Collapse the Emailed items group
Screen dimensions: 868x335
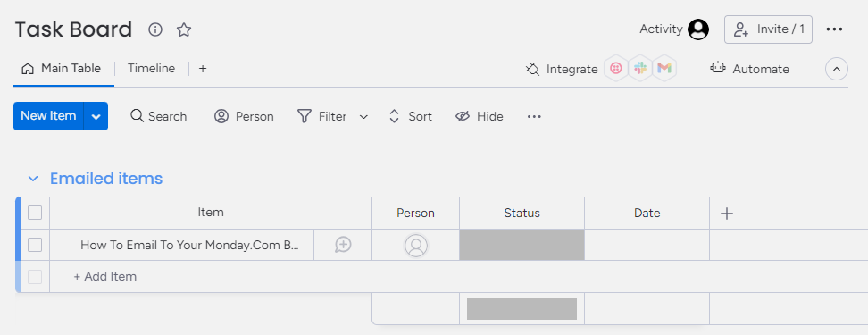(x=33, y=179)
